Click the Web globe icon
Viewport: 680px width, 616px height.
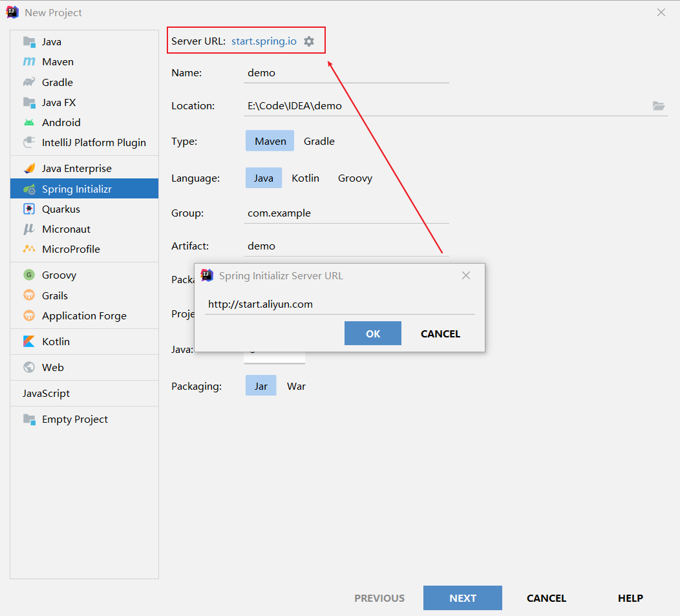[x=29, y=367]
